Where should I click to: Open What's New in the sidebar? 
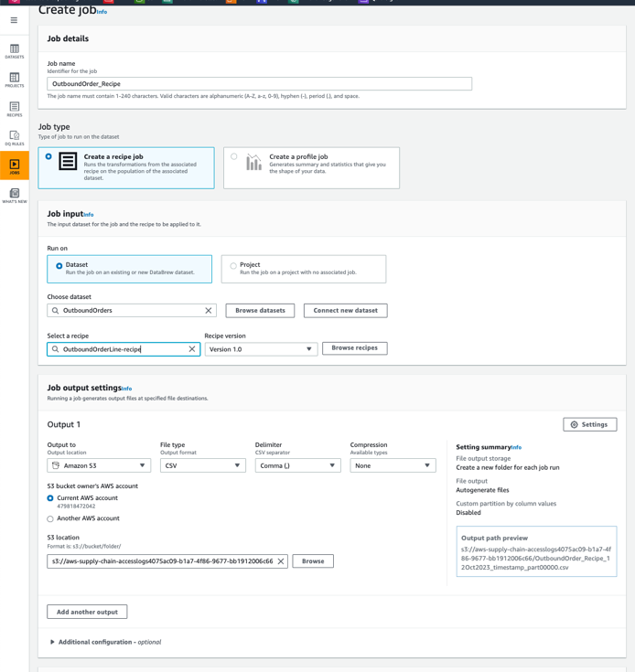(x=15, y=196)
